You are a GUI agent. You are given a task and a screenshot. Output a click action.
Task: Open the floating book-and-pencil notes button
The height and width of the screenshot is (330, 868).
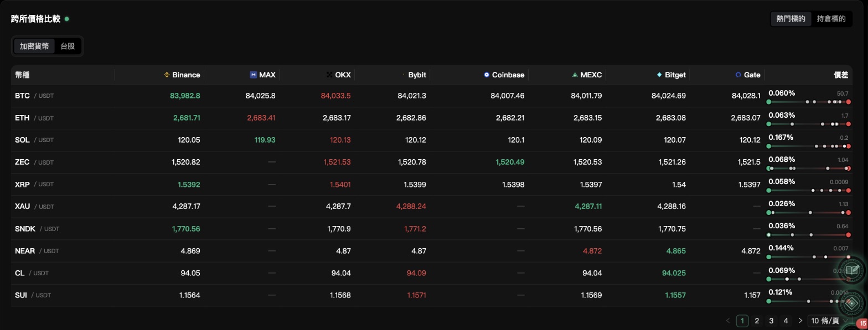coord(852,270)
